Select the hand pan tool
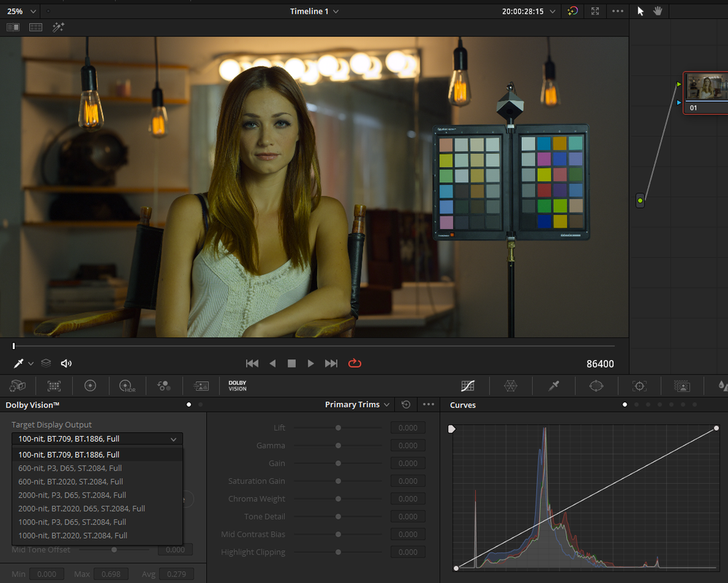The width and height of the screenshot is (728, 583). (658, 11)
